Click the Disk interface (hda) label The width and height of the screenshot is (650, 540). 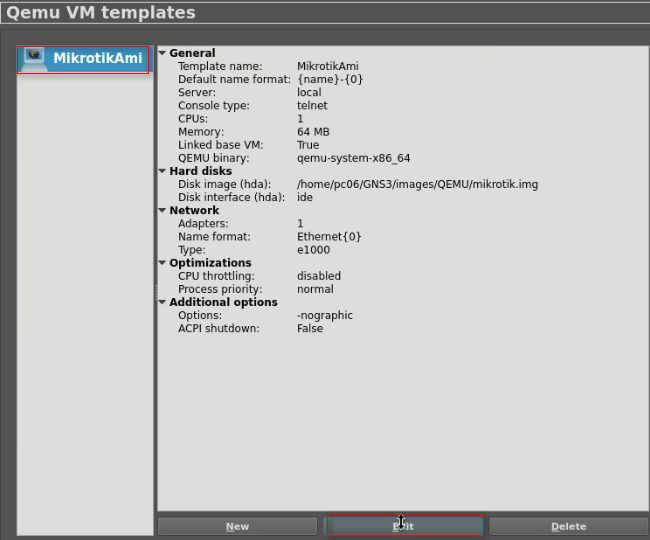coord(231,197)
